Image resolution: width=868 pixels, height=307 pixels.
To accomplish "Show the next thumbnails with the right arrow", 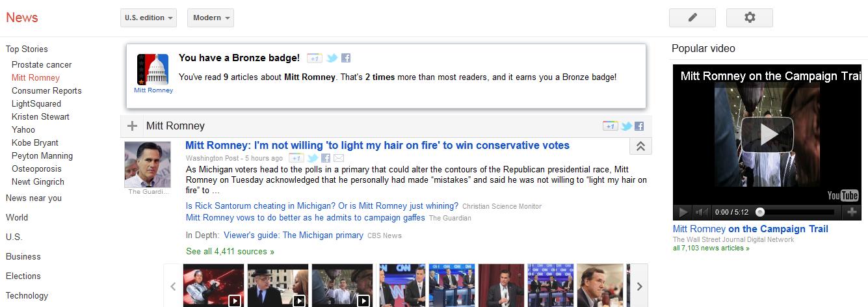I will click(x=640, y=286).
